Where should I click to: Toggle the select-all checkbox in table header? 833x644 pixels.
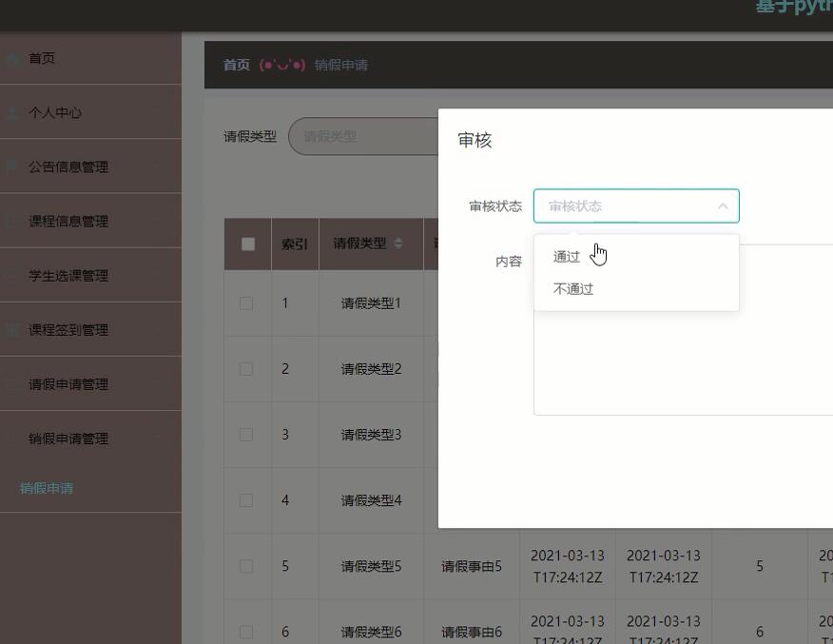(247, 244)
